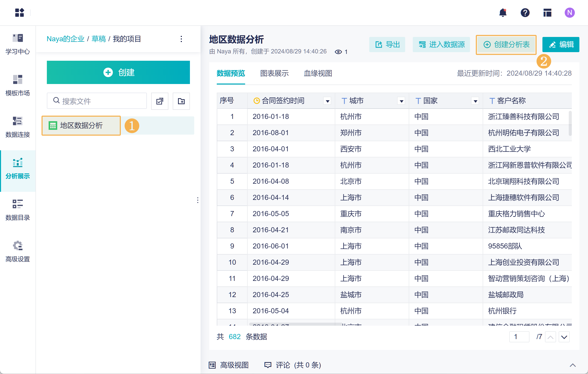Screen dimensions: 588x374
Task: Open the notifications bell icon
Action: (503, 13)
